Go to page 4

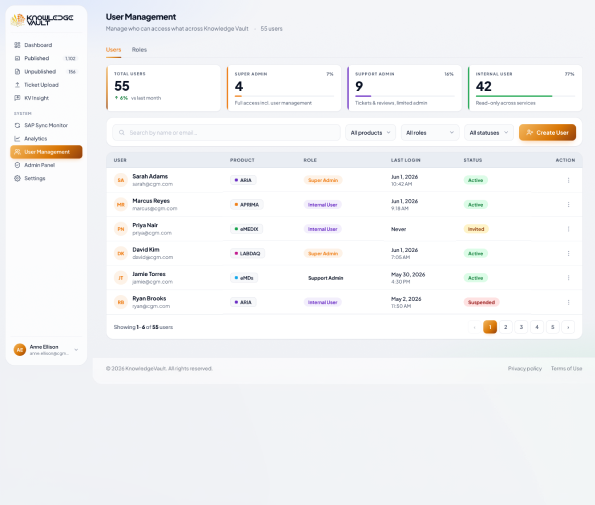[x=537, y=327]
